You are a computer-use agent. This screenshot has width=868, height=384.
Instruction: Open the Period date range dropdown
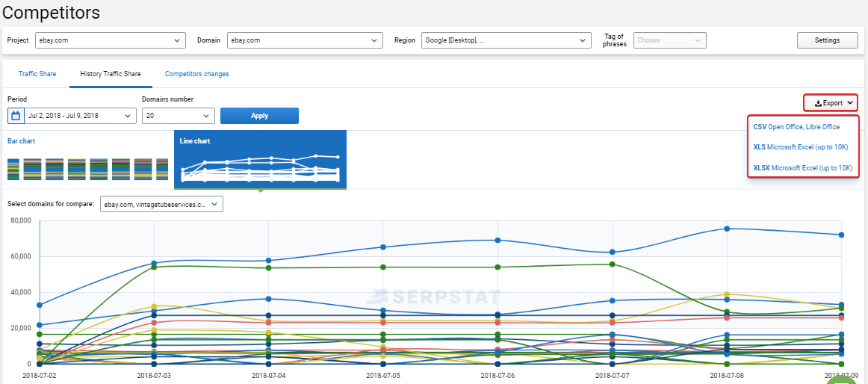point(80,116)
